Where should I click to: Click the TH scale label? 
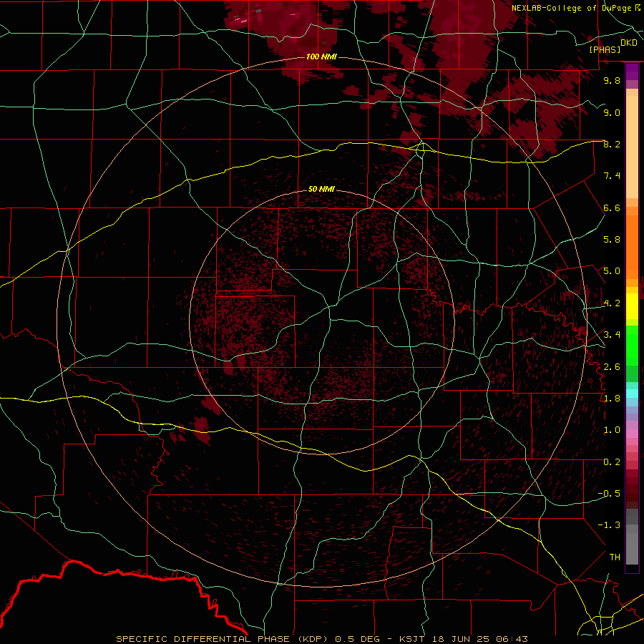[615, 557]
